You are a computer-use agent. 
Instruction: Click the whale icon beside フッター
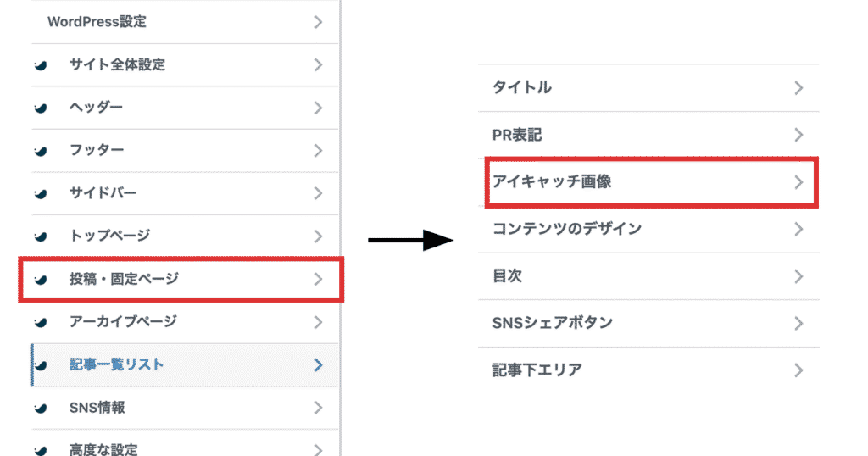[39, 151]
